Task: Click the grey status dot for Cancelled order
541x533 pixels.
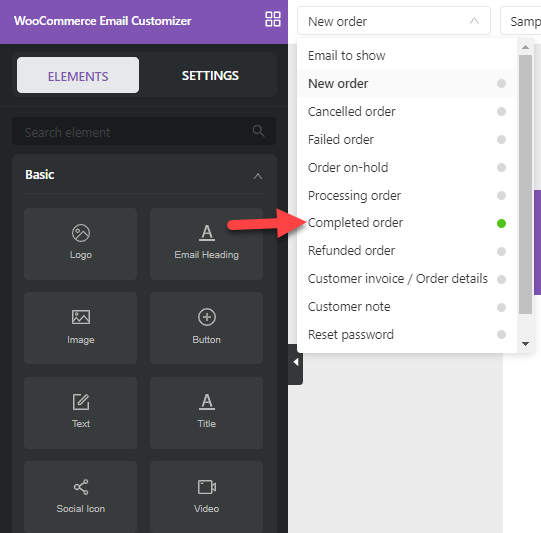Action: click(501, 111)
